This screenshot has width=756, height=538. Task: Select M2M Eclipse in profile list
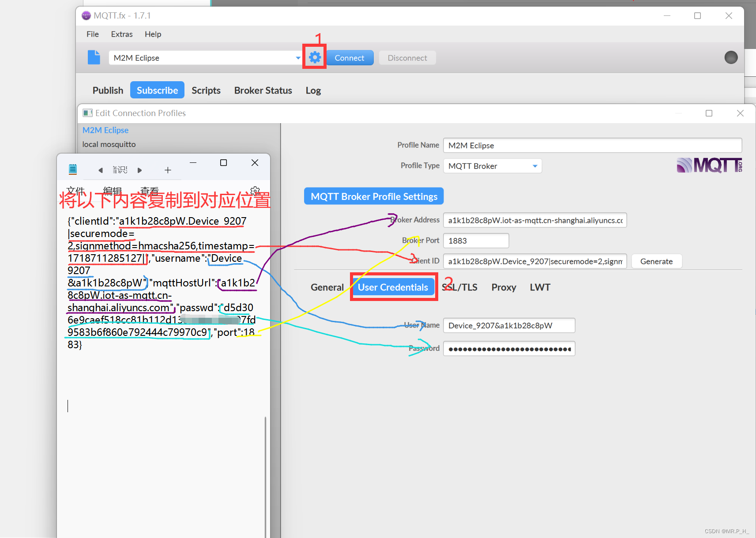105,130
